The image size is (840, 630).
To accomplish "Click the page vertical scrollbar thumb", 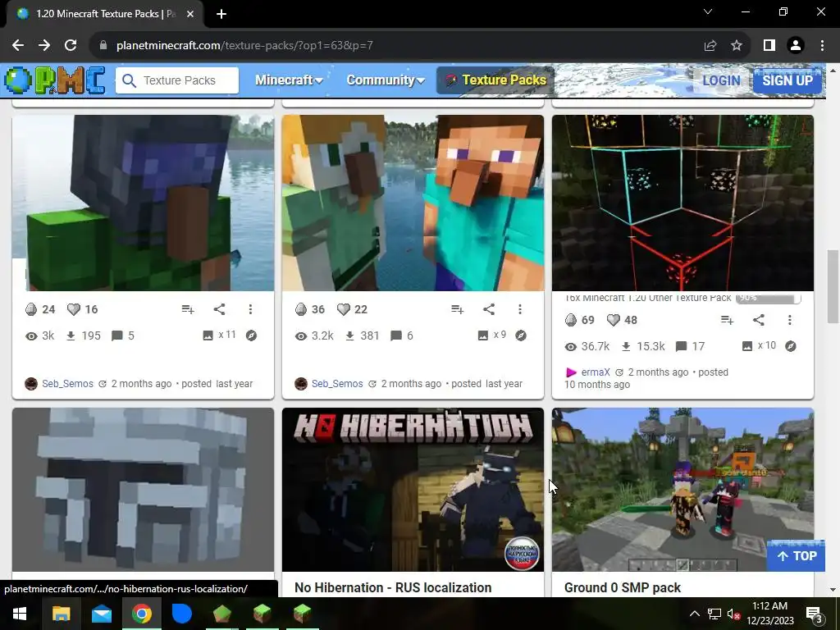I will pos(833,286).
